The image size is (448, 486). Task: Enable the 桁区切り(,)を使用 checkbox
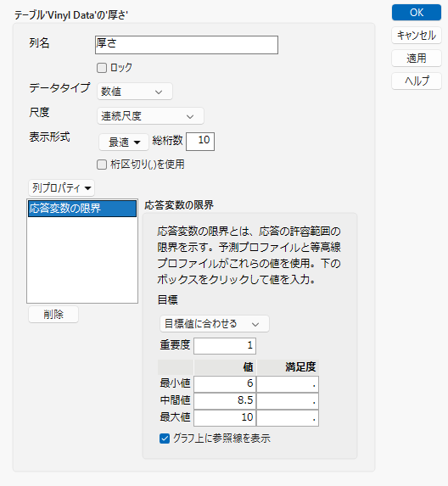click(102, 165)
